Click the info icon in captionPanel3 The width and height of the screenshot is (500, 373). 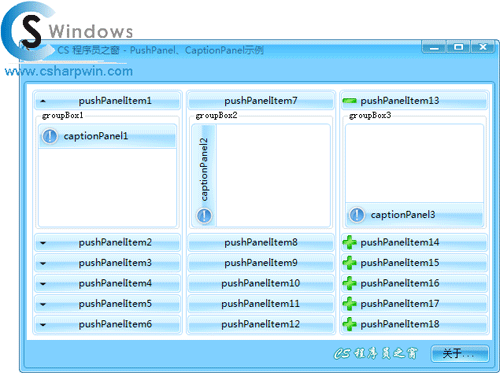[x=357, y=215]
